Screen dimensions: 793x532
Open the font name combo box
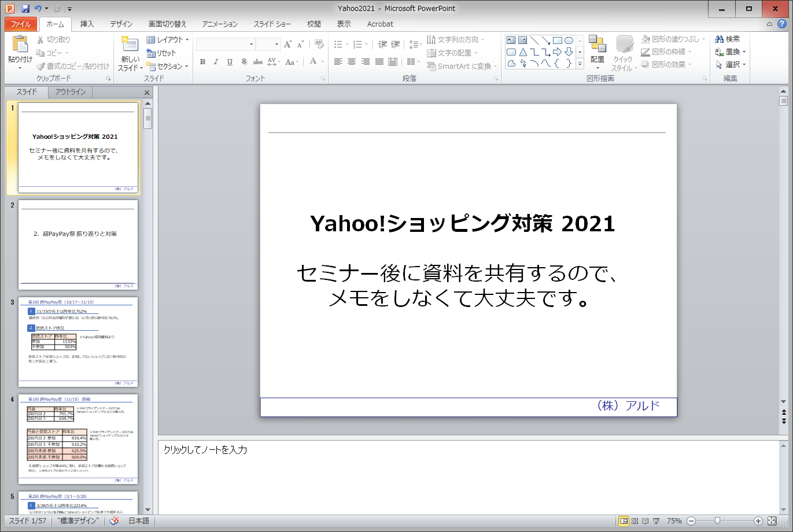coord(226,45)
